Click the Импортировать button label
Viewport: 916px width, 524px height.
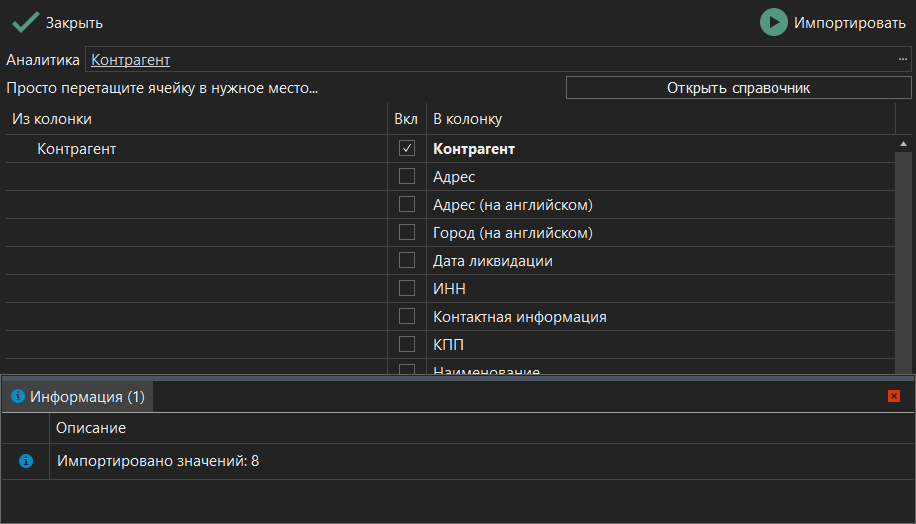click(x=849, y=23)
